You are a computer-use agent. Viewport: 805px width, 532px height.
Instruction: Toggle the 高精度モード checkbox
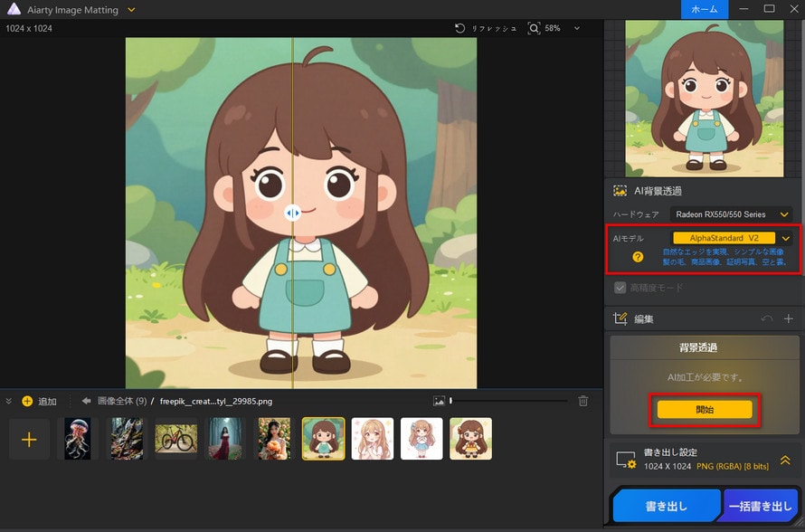pyautogui.click(x=620, y=288)
